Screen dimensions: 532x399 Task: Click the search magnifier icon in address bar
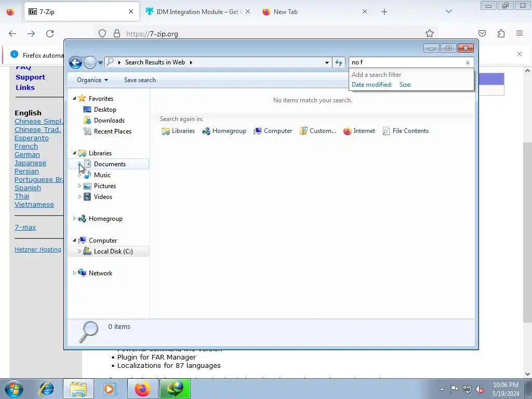[110, 62]
